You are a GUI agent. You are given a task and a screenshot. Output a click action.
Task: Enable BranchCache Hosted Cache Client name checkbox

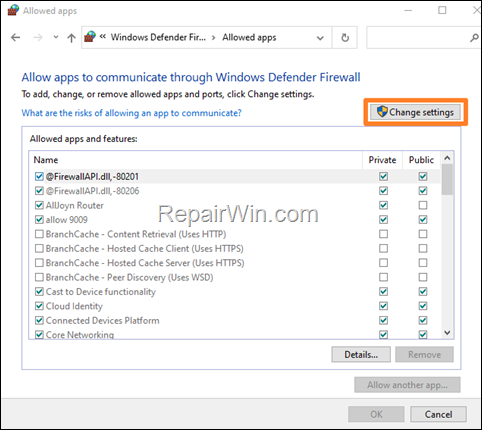(39, 248)
